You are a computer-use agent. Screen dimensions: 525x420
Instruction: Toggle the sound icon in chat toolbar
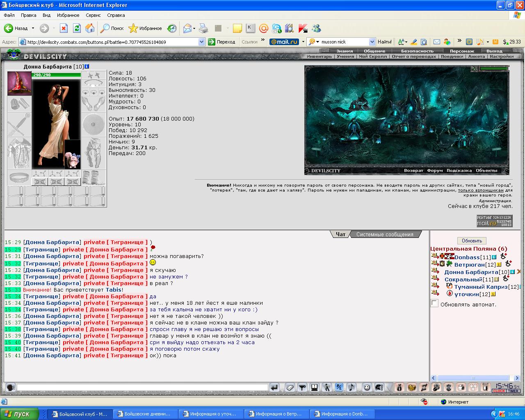352,387
